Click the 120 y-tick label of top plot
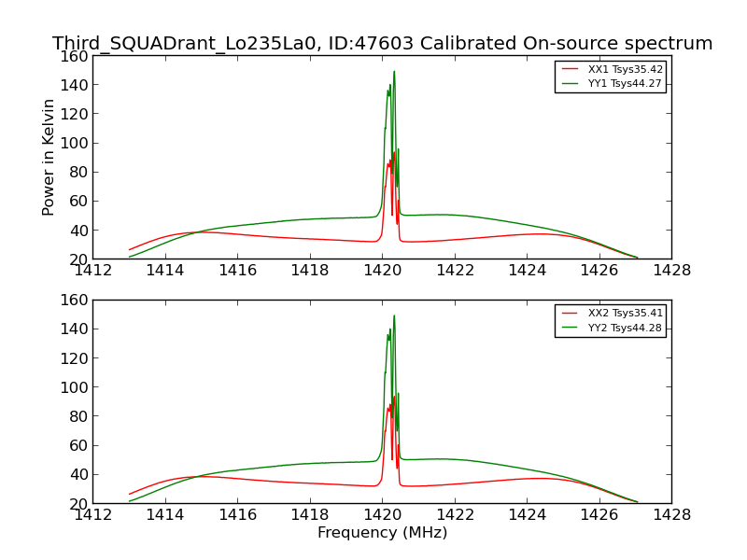The height and width of the screenshot is (560, 747). [74, 114]
